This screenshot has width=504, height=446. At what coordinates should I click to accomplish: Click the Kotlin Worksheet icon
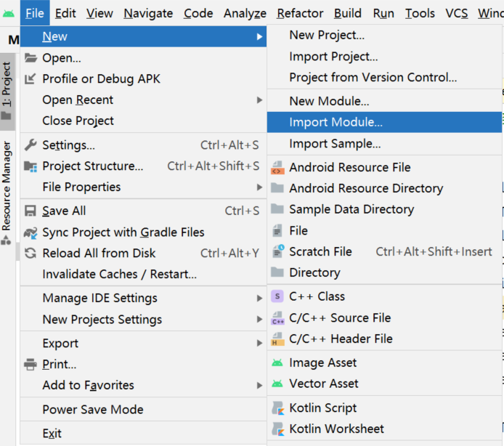[x=278, y=429]
